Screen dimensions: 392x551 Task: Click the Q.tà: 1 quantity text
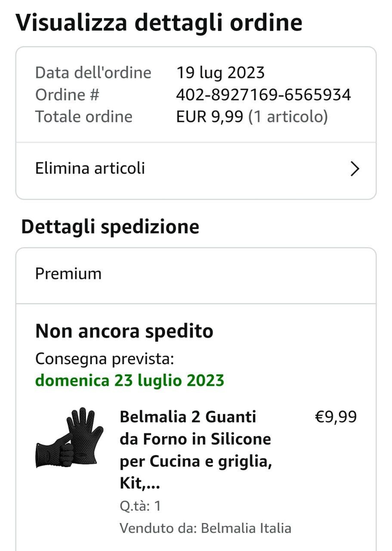tap(140, 506)
